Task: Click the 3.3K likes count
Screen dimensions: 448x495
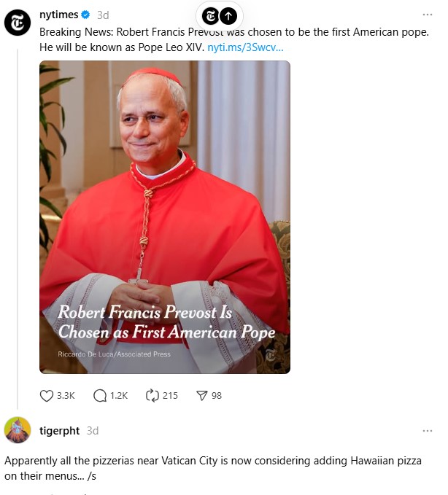Action: (66, 396)
